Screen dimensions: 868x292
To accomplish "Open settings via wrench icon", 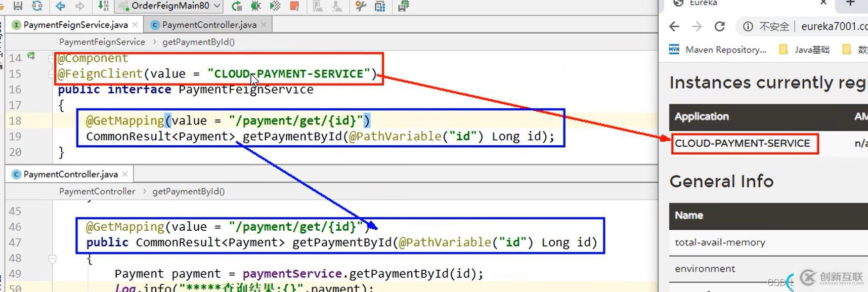I will (361, 6).
